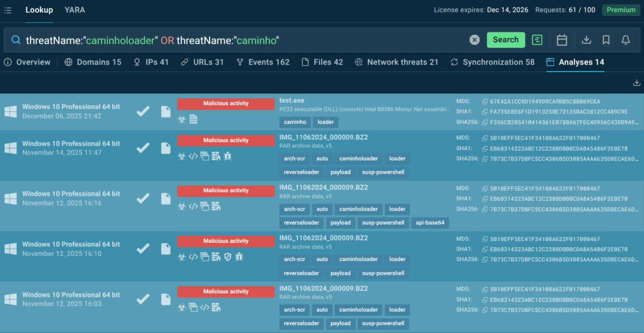The image size is (644, 333).
Task: Click the bug icon in the November 14 analysis row
Action: (x=228, y=156)
